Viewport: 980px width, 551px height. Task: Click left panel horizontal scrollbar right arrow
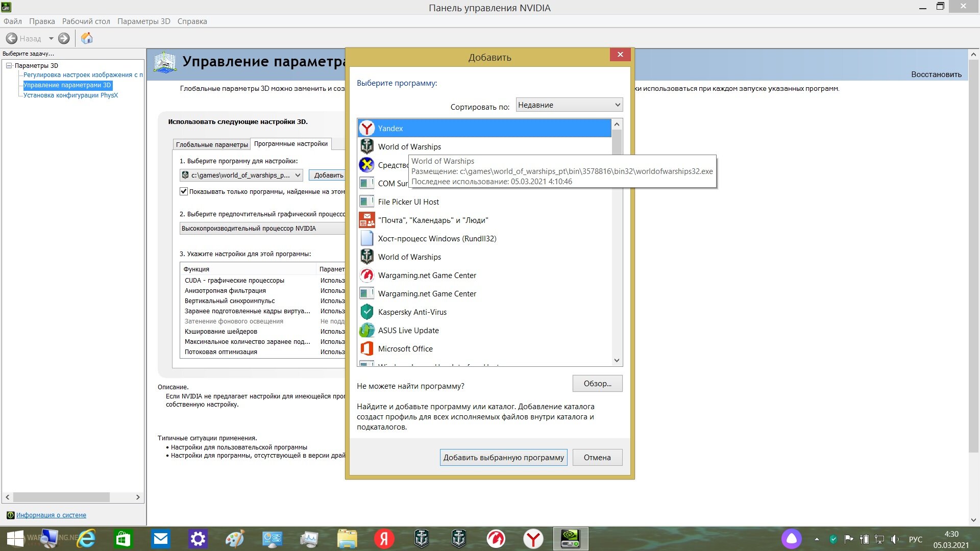(x=138, y=497)
